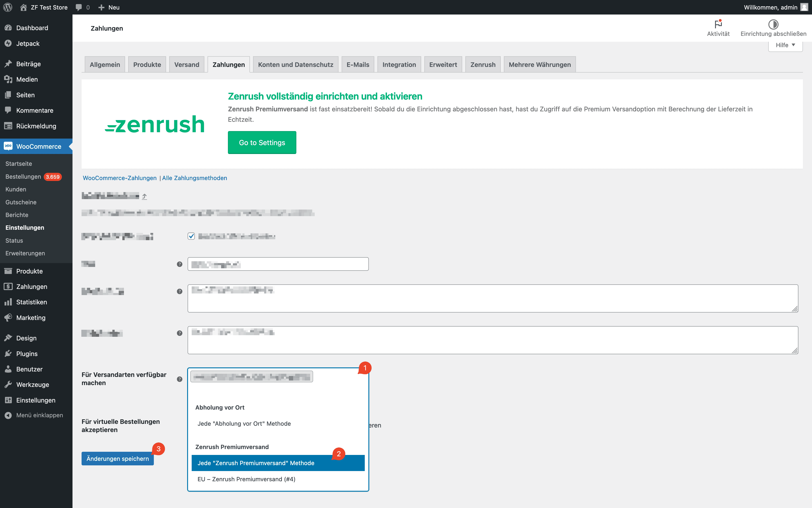
Task: Click the Plugins plug icon
Action: point(8,354)
